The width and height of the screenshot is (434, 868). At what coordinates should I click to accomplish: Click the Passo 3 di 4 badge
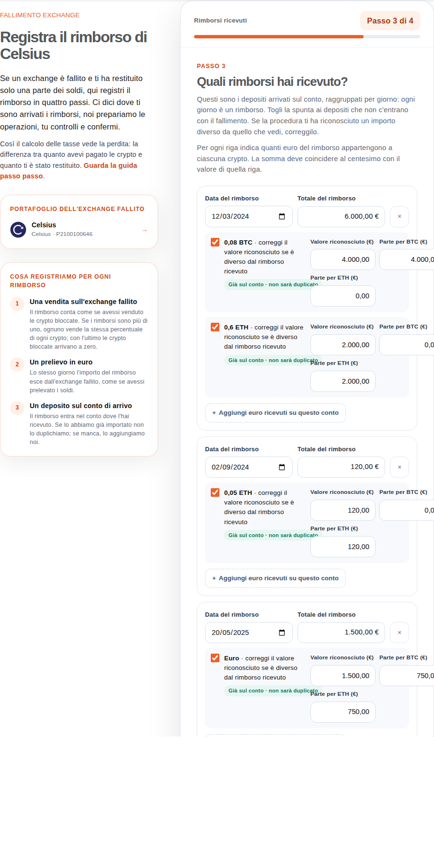click(x=390, y=21)
